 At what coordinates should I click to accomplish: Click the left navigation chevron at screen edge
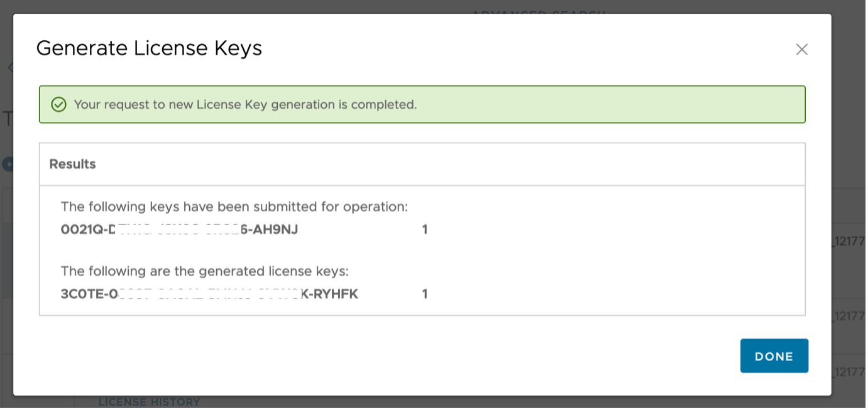(x=11, y=67)
